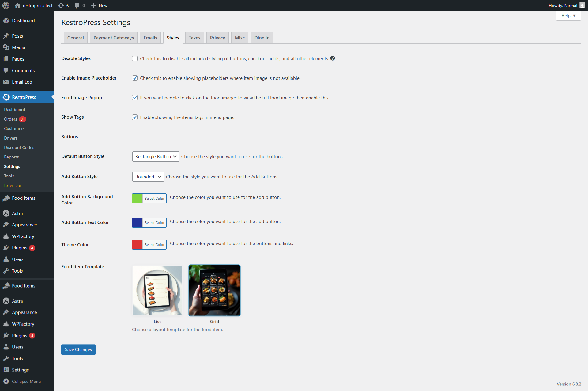The image size is (588, 391).
Task: Uncheck Enable Image Placeholder
Action: tap(135, 78)
